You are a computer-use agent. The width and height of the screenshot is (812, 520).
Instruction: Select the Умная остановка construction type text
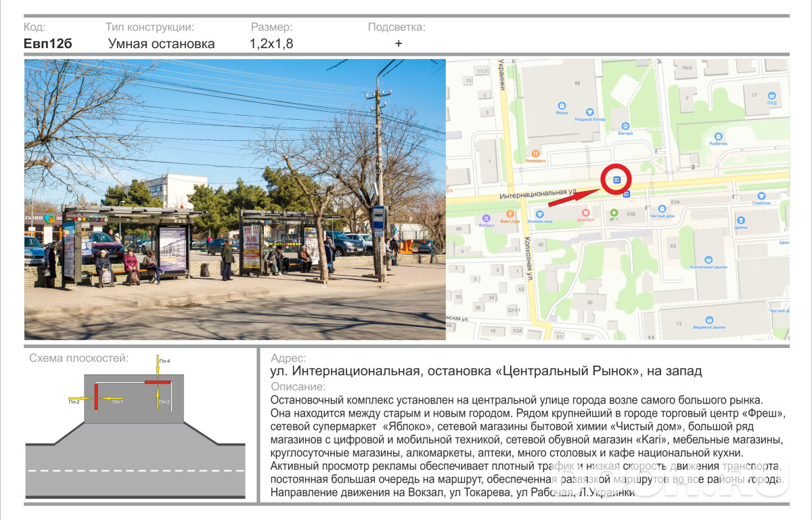(x=161, y=44)
